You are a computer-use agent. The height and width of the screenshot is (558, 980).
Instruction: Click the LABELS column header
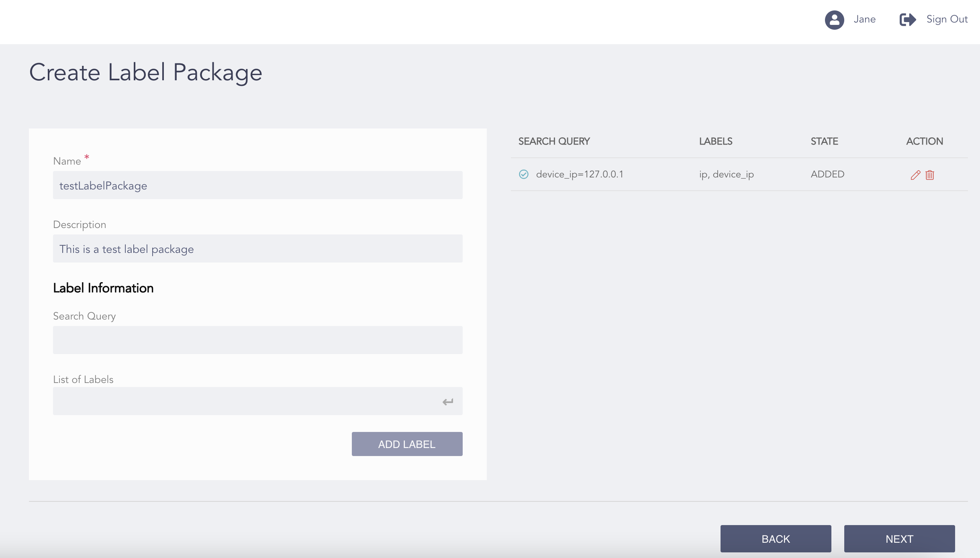715,141
